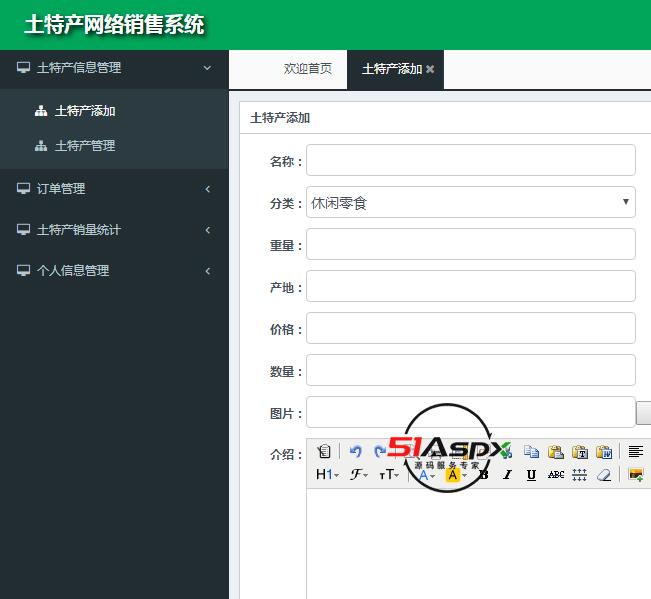Click the copy icon in editor toolbar

pyautogui.click(x=531, y=451)
